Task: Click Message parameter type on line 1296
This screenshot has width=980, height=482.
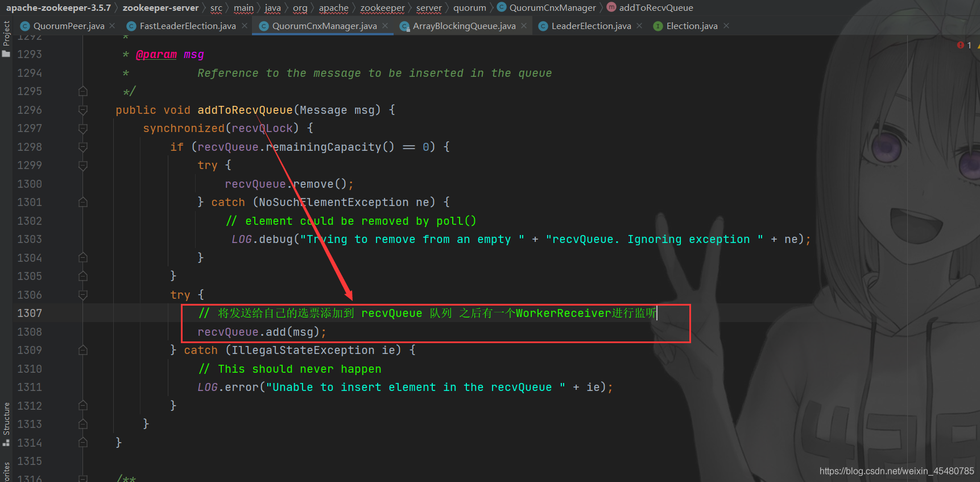Action: click(323, 110)
